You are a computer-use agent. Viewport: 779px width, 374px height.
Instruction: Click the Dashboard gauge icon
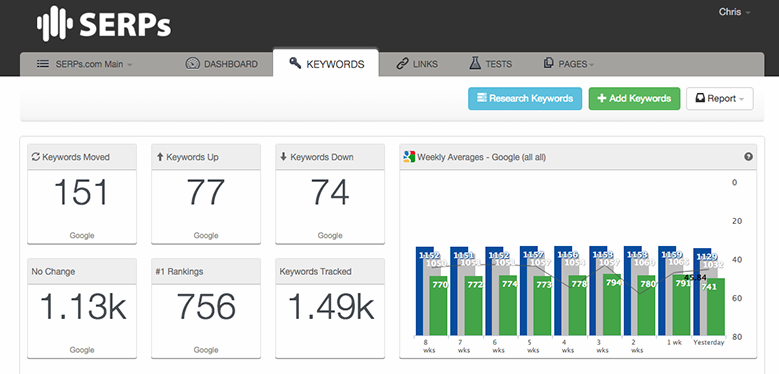192,64
